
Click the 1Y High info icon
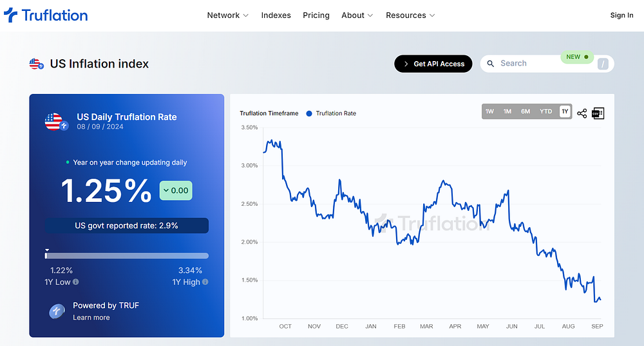[205, 282]
